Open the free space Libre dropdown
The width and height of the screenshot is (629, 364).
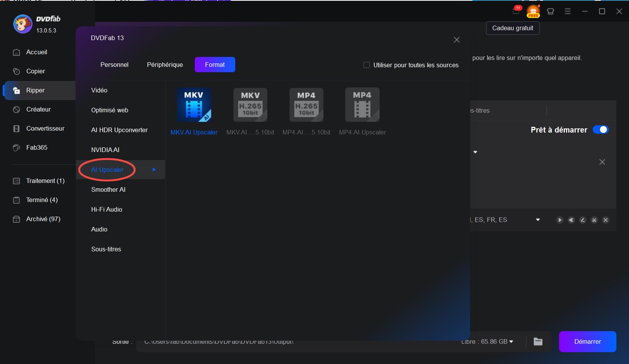point(511,341)
